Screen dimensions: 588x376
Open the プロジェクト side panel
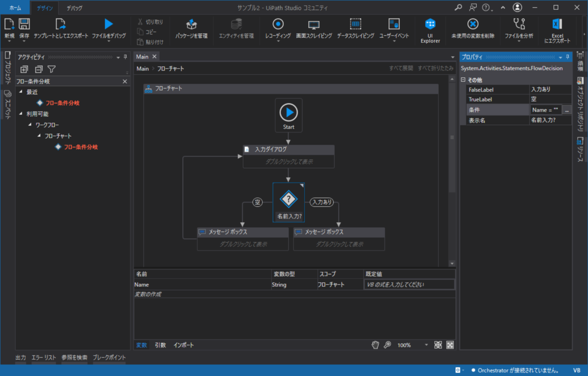pos(7,68)
